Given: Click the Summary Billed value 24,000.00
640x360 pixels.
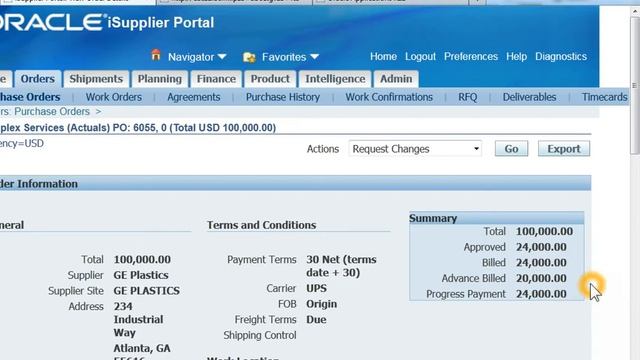Looking at the screenshot, I should point(541,262).
